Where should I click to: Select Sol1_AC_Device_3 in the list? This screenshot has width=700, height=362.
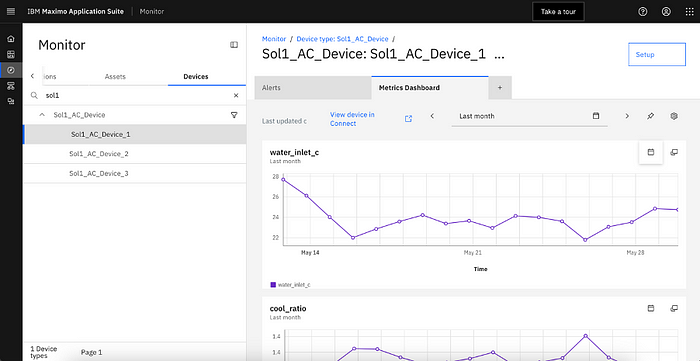pos(135,174)
